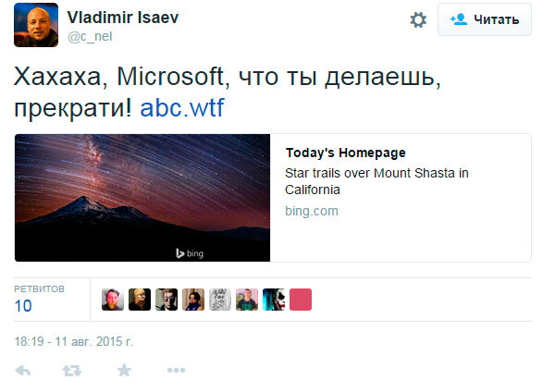Open the three-dots more actions menu
The width and height of the screenshot is (555, 392).
pyautogui.click(x=176, y=370)
